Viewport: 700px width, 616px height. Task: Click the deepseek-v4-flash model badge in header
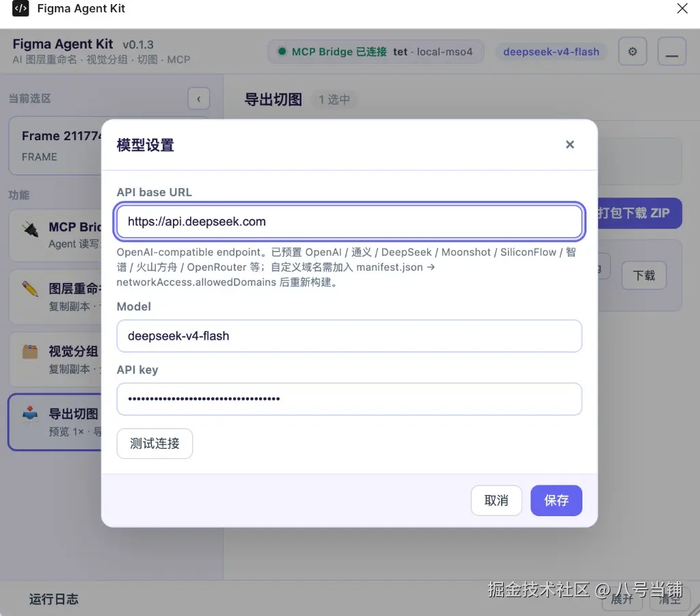[x=551, y=52]
